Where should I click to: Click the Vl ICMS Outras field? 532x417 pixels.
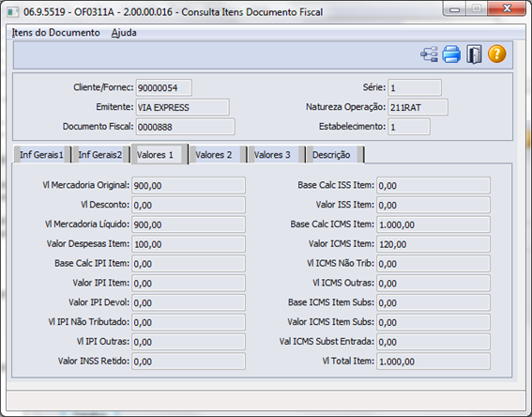click(x=433, y=284)
